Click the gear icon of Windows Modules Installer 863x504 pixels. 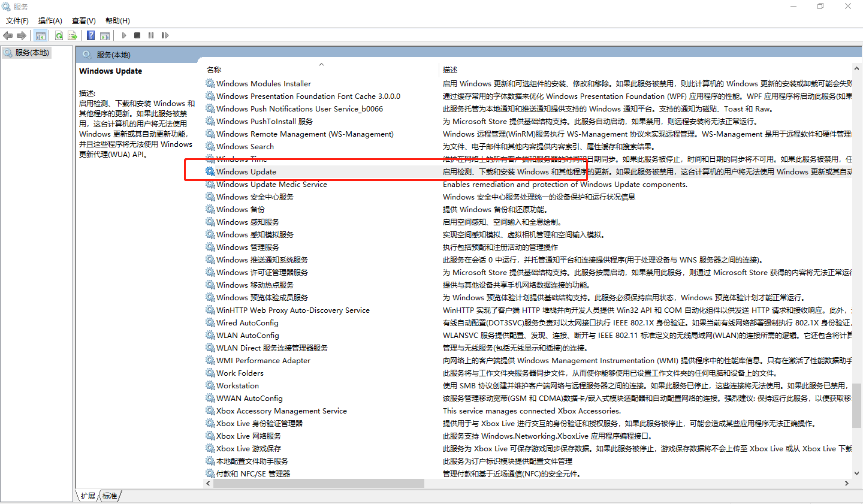point(210,83)
